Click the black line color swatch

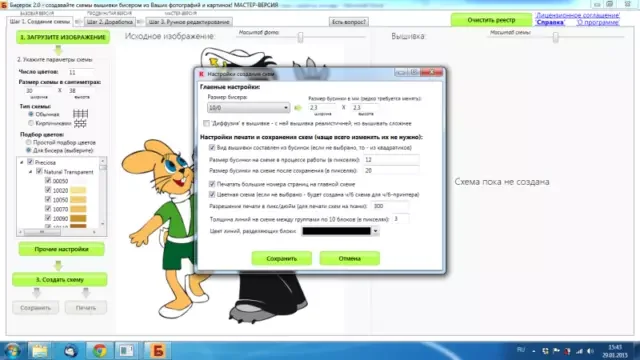(x=336, y=231)
